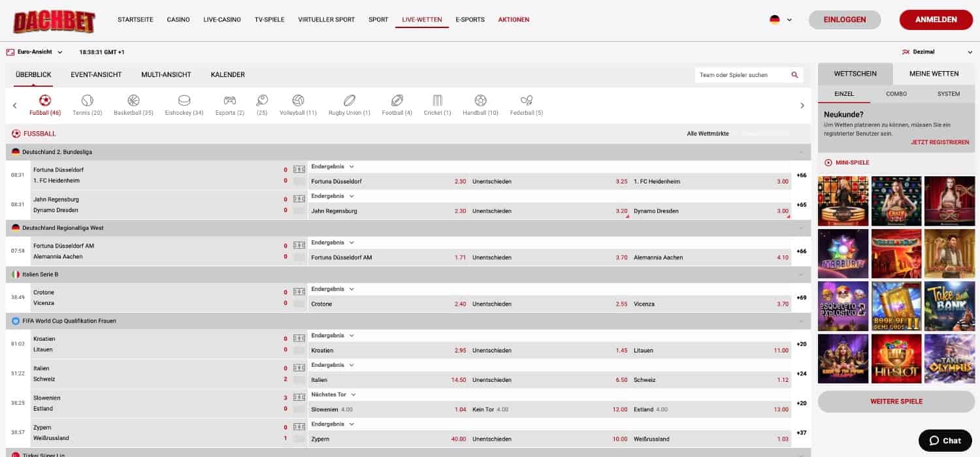
Task: Open the E-Sports menu item
Action: coord(470,20)
